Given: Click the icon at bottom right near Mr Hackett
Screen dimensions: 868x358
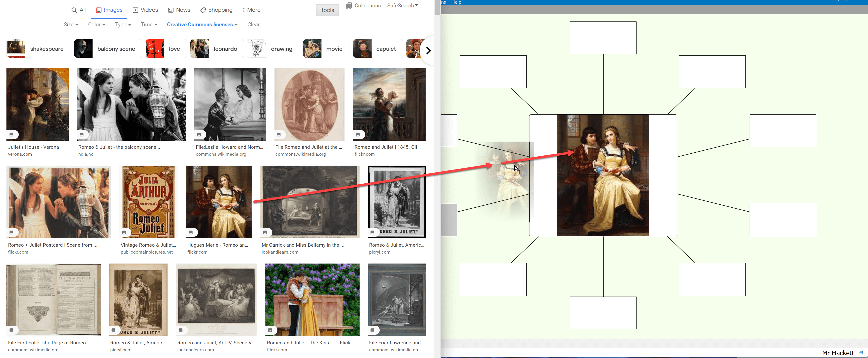Looking at the screenshot, I should coord(861,353).
